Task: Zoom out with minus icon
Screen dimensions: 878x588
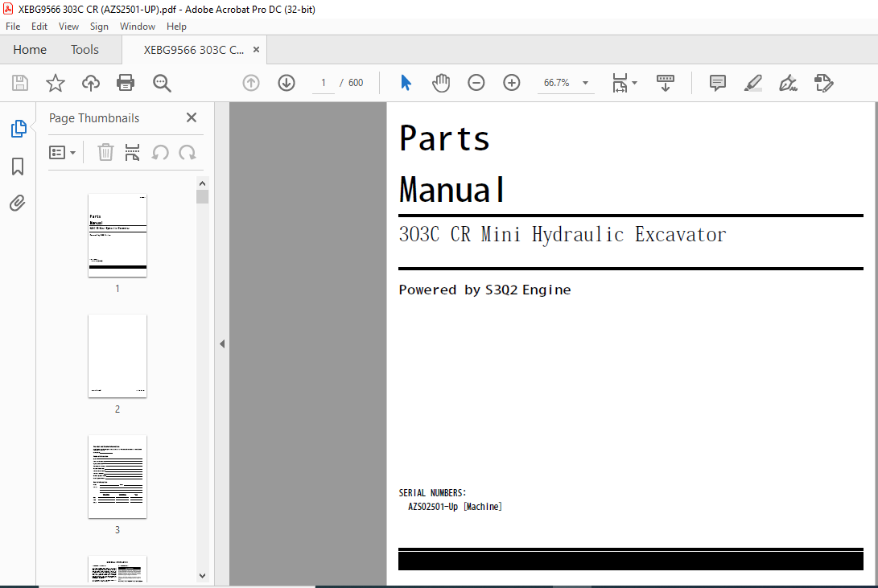Action: tap(476, 83)
